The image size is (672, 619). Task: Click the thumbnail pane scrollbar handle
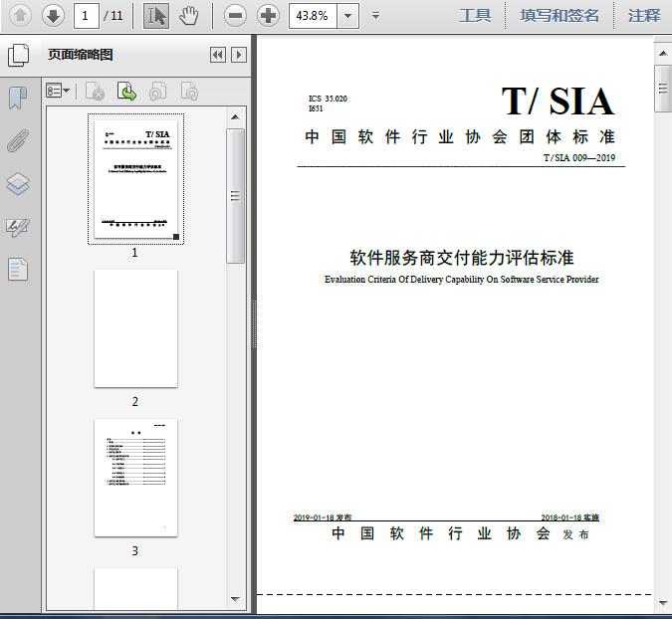[x=235, y=196]
